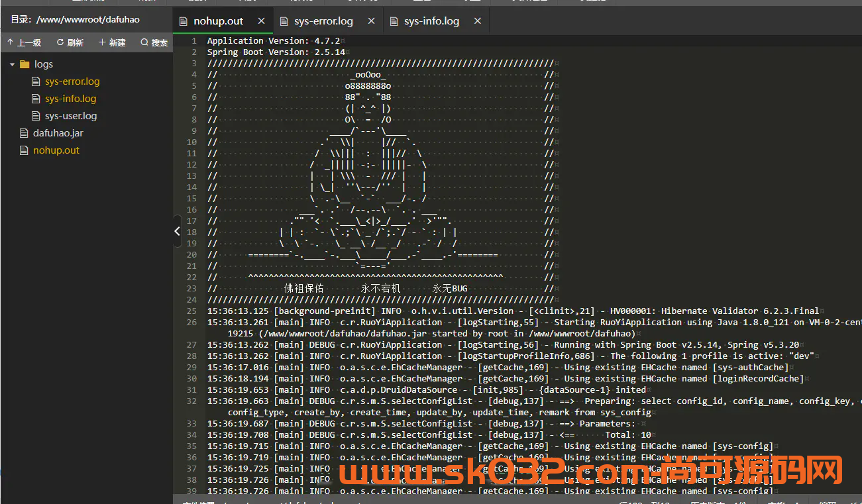The height and width of the screenshot is (504, 862).
Task: Open sys-info.log in the file tree
Action: [x=70, y=99]
